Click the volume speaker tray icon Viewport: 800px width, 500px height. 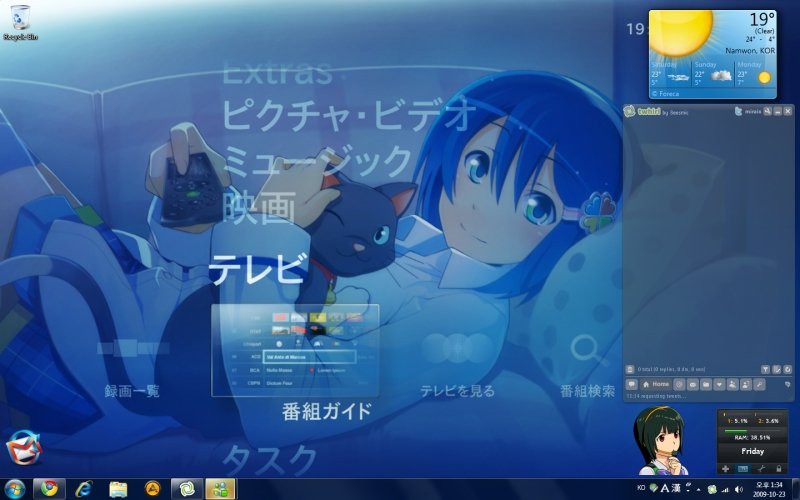737,489
